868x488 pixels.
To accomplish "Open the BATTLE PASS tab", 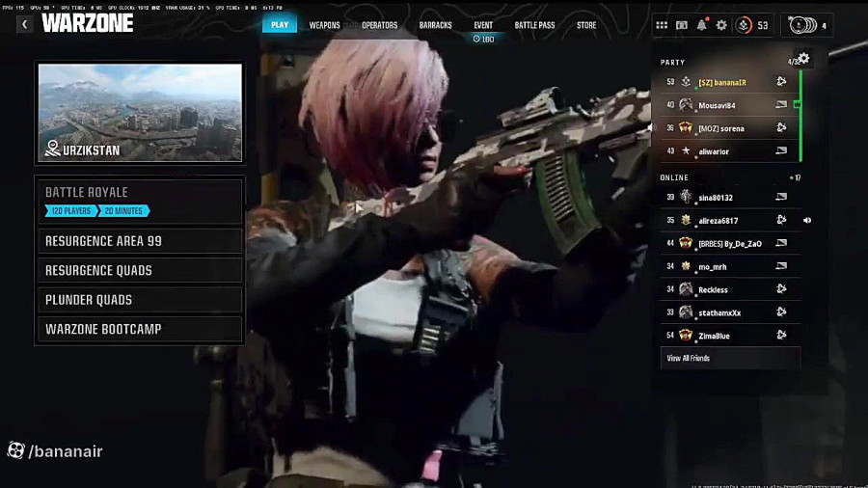I will coord(534,25).
